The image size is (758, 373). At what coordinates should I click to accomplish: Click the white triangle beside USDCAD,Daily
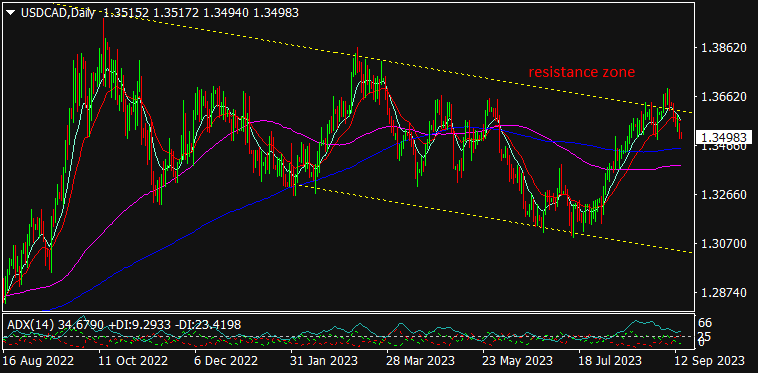coord(11,13)
